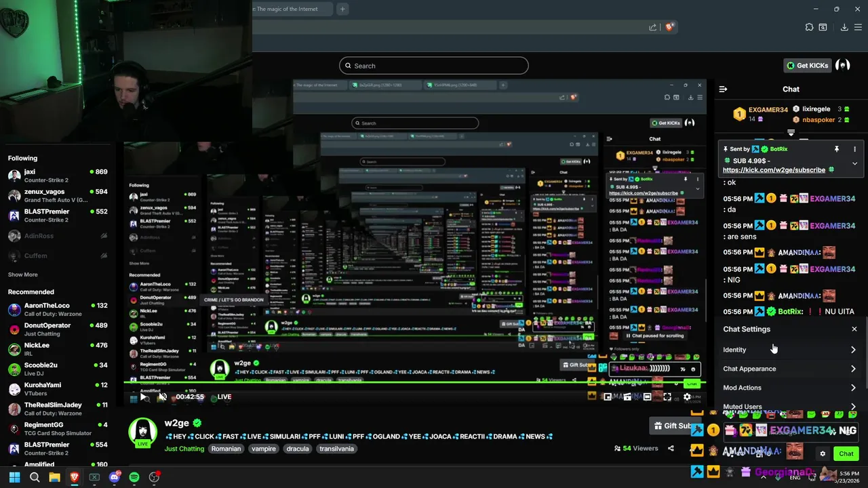Click the play button in stream player
868x488 pixels.
click(143, 397)
